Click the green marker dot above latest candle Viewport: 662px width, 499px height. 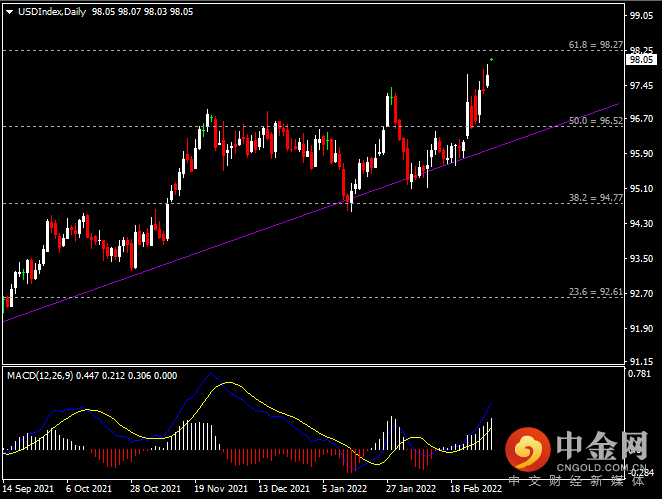[491, 60]
